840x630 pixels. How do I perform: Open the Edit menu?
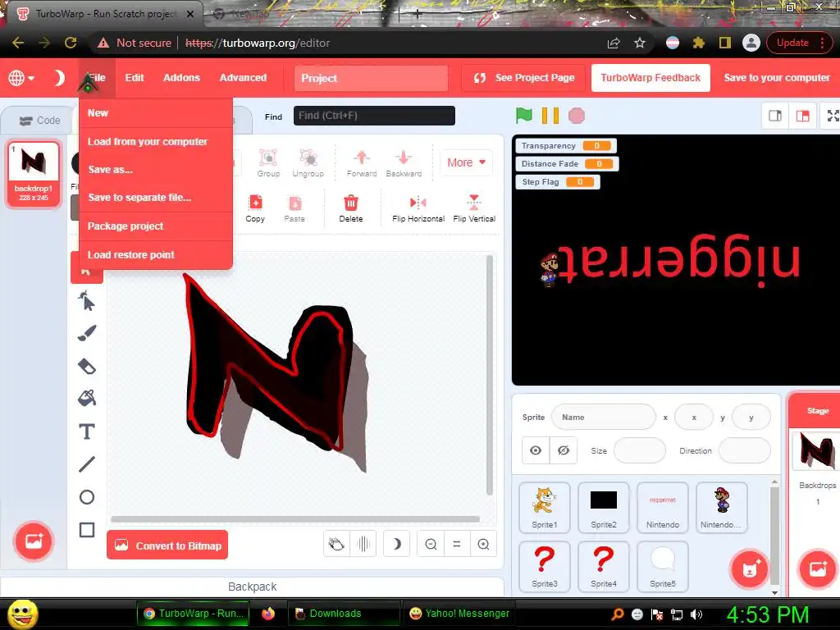click(x=135, y=78)
